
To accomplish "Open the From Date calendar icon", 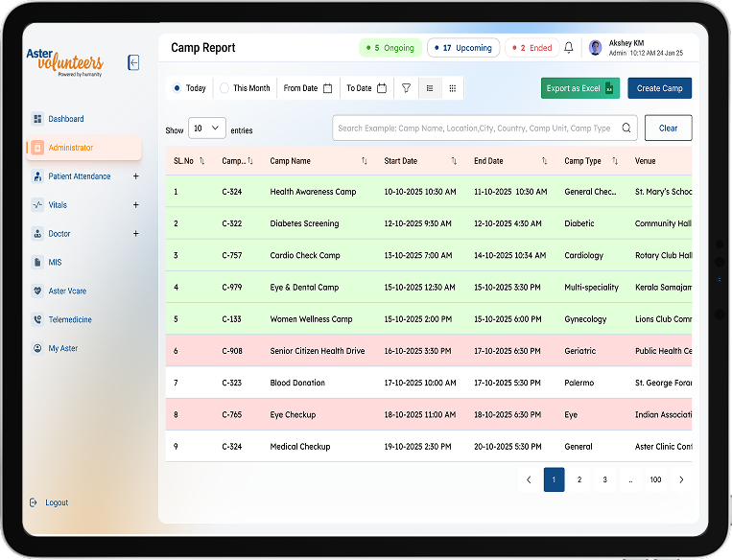I will click(327, 88).
